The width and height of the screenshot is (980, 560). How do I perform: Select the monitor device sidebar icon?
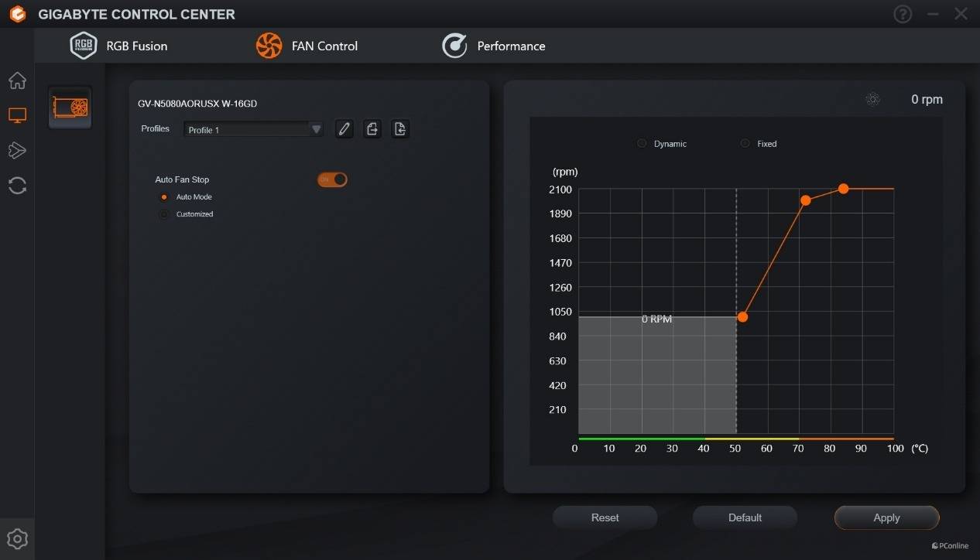tap(17, 115)
